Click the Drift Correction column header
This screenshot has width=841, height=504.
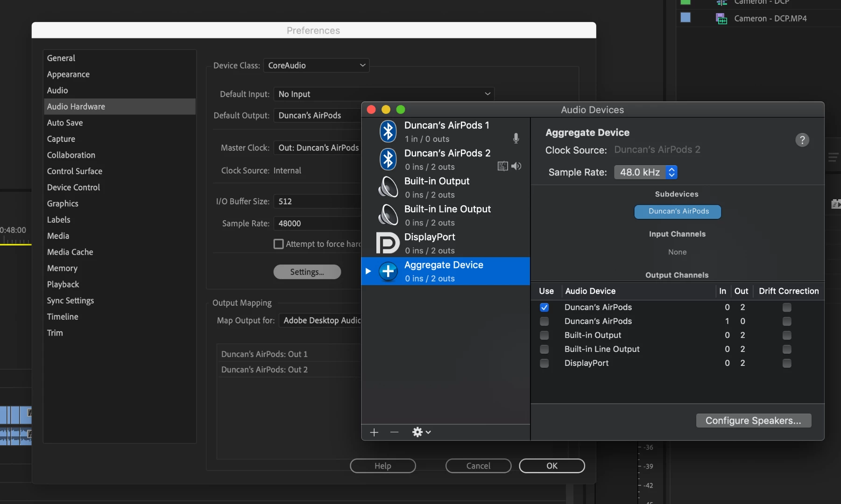[x=789, y=291]
